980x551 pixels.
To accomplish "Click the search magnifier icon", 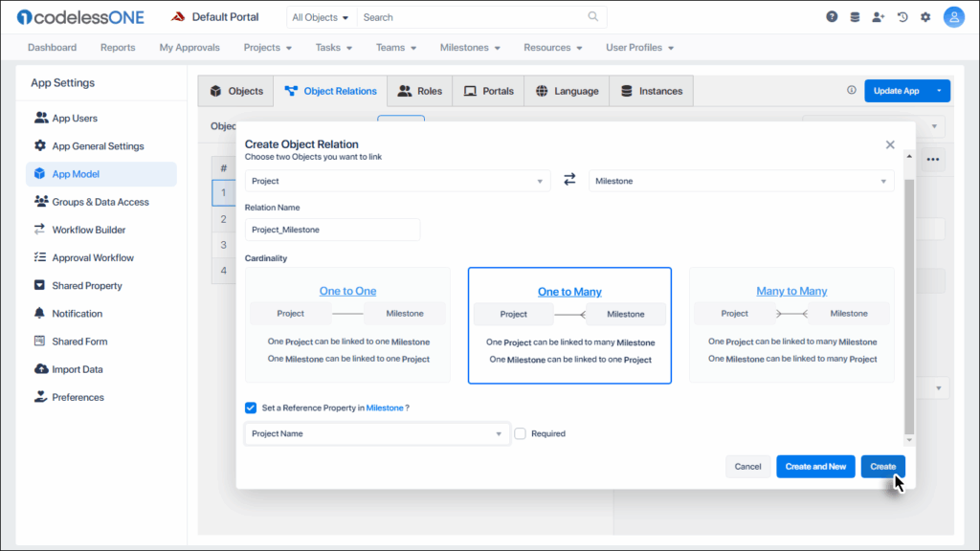I will pos(593,17).
